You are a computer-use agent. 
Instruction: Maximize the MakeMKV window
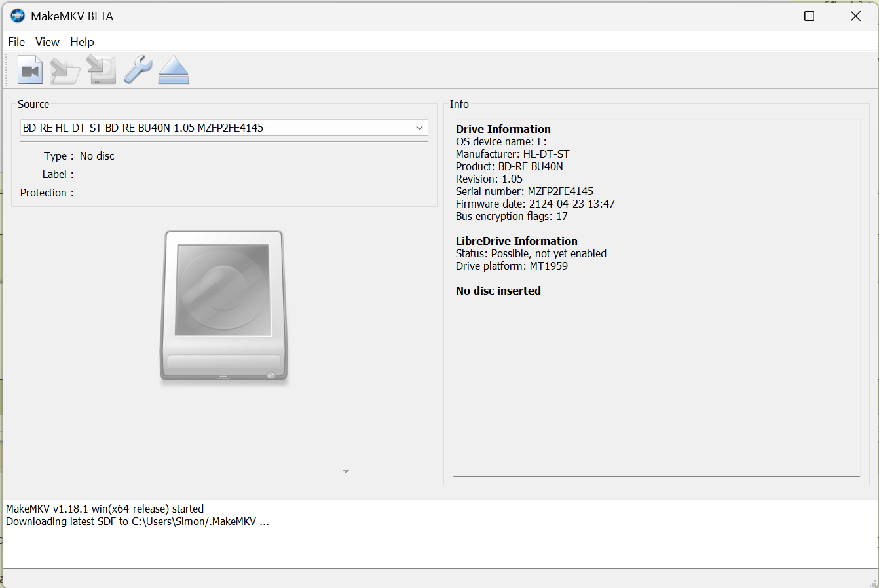point(809,16)
